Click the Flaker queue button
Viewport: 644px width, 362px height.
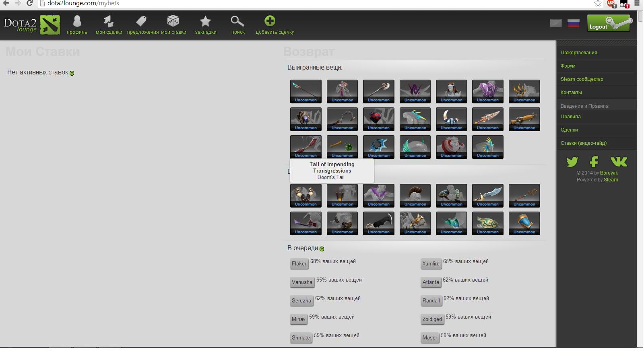point(299,264)
